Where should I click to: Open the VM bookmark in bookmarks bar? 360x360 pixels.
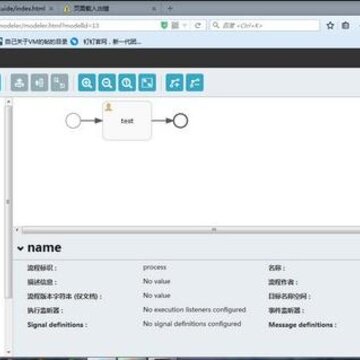[x=33, y=42]
